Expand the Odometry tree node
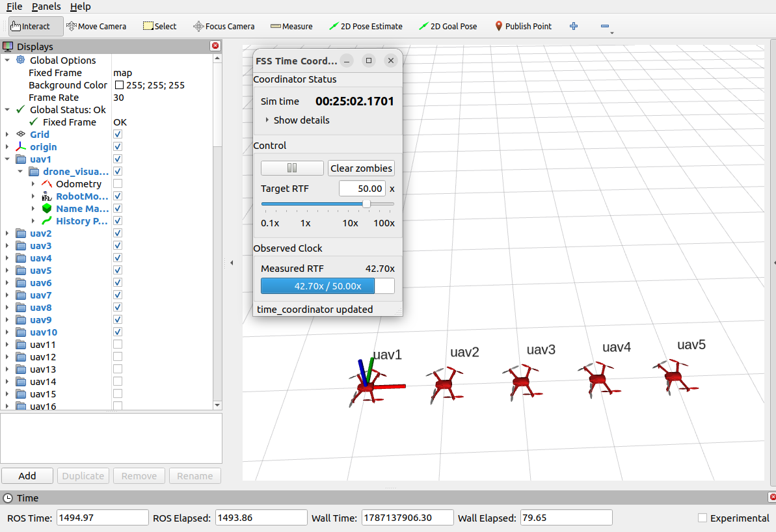The image size is (776, 532). coord(33,183)
